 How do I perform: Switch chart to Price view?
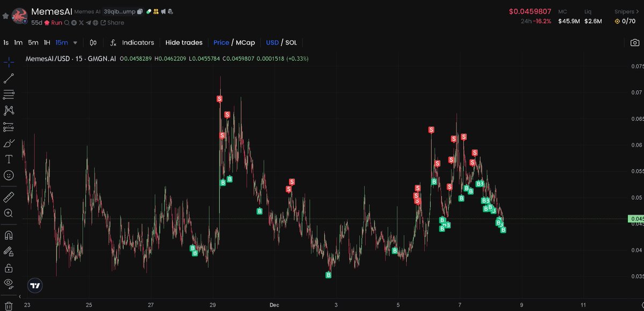coord(221,42)
